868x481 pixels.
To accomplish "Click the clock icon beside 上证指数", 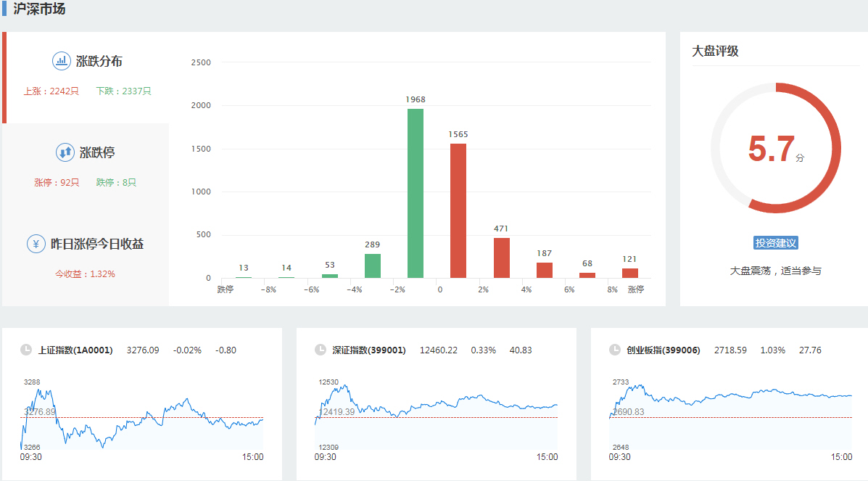I will pos(26,350).
